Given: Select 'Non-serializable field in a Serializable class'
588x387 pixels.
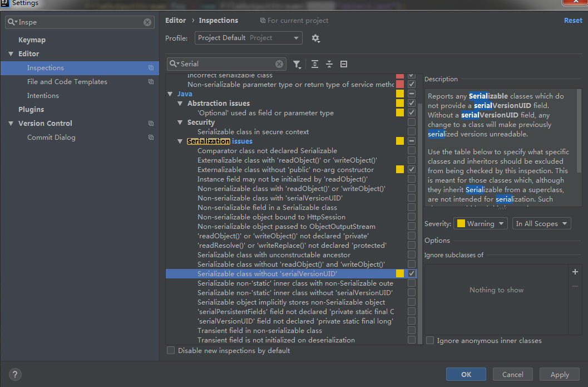Looking at the screenshot, I should click(x=267, y=208).
